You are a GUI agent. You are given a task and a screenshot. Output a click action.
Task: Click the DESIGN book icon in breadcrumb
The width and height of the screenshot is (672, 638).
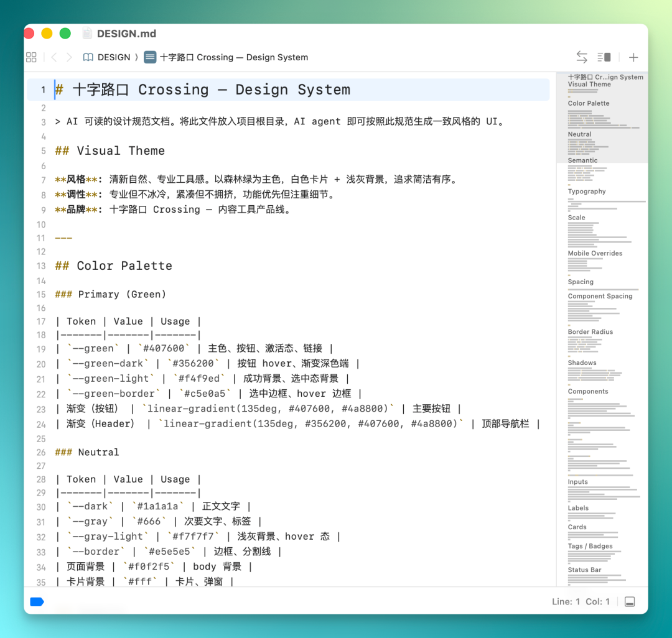click(88, 57)
